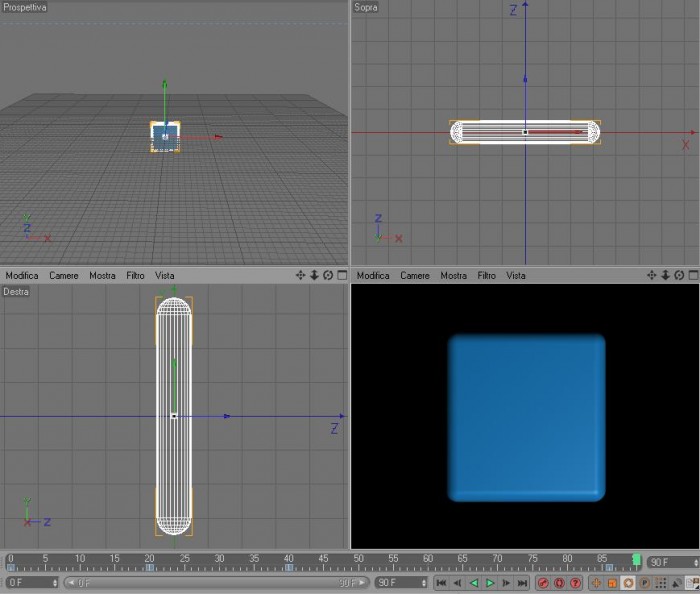Toggle position keyframe recording (orange cross arrows)
This screenshot has width=700, height=594.
point(596,583)
